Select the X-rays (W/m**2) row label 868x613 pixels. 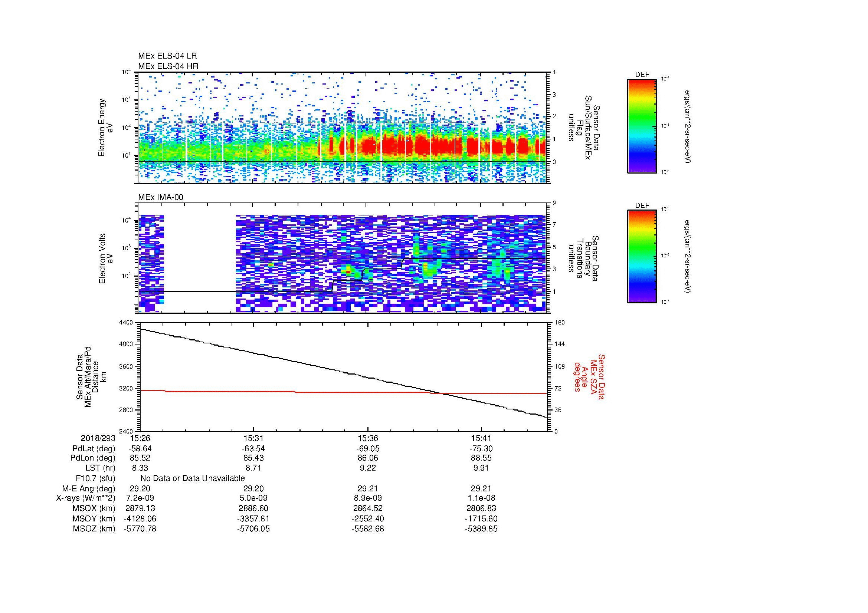[85, 498]
